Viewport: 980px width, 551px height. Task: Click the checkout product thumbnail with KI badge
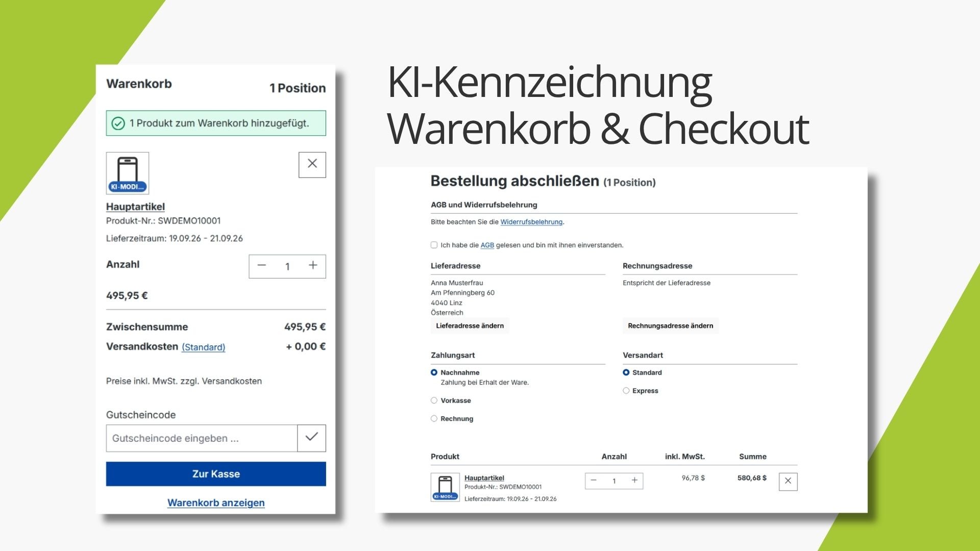(445, 487)
